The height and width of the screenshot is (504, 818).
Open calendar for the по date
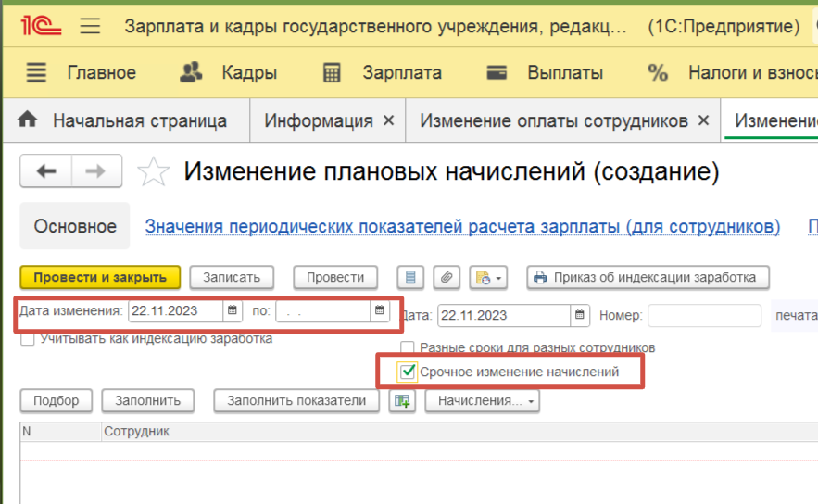pyautogui.click(x=380, y=310)
